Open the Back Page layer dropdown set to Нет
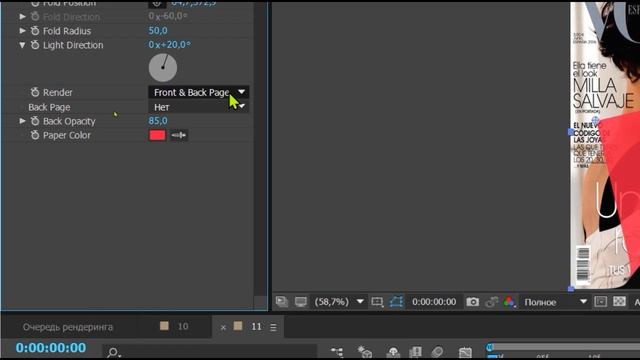Viewport: 640px width, 360px height. [x=199, y=107]
